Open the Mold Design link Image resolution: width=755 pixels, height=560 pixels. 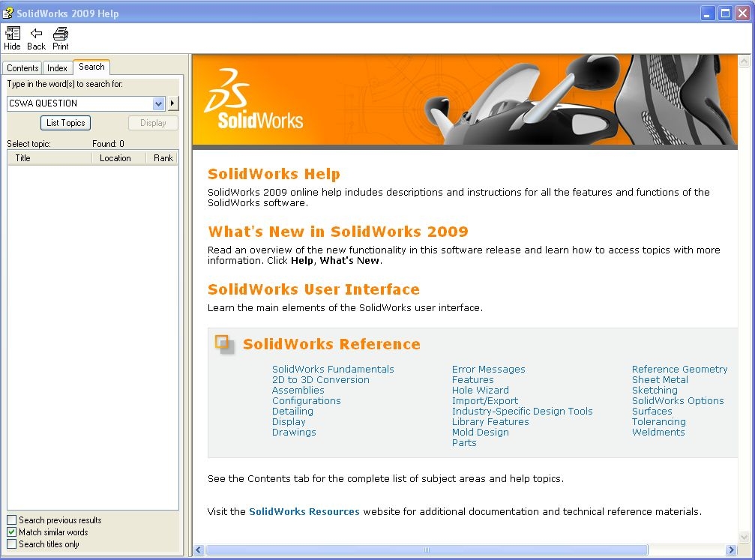click(480, 433)
